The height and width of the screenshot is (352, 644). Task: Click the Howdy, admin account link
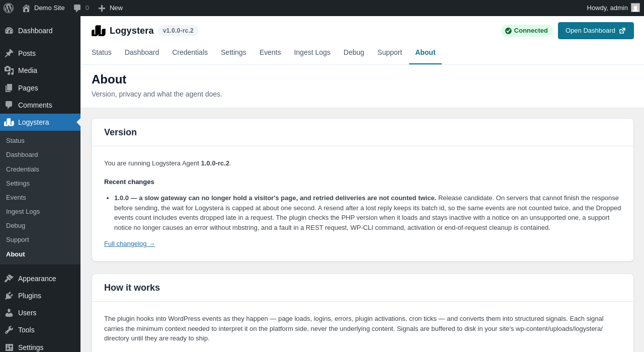607,8
